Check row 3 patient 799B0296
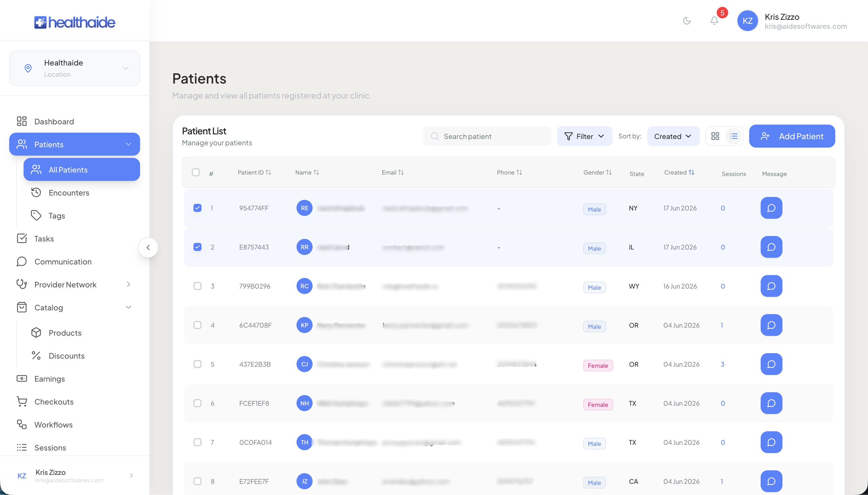 pyautogui.click(x=197, y=286)
